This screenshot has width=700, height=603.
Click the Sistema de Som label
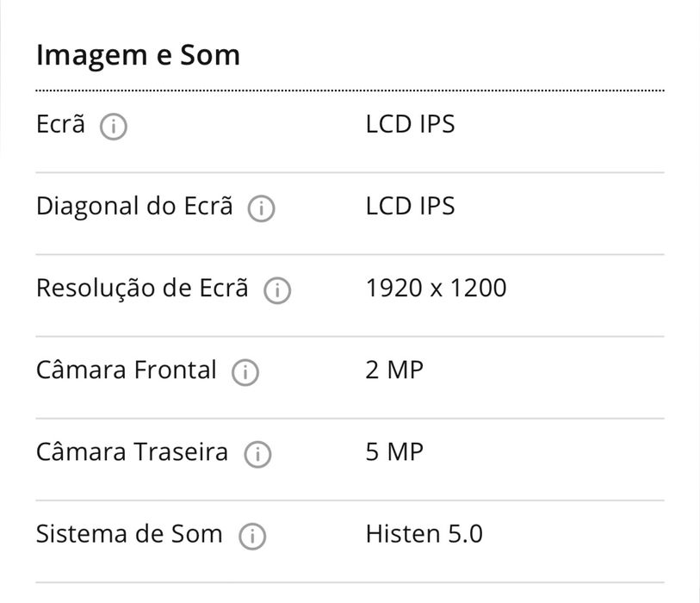(129, 533)
